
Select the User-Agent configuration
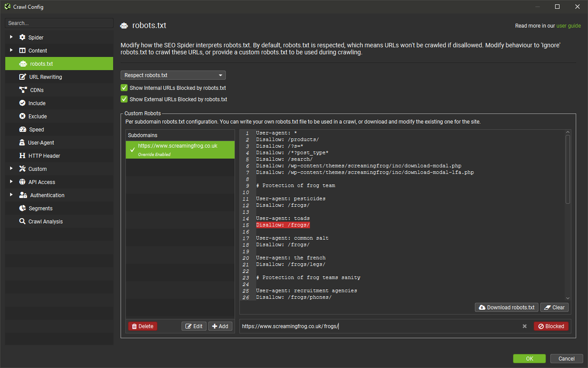coord(59,143)
